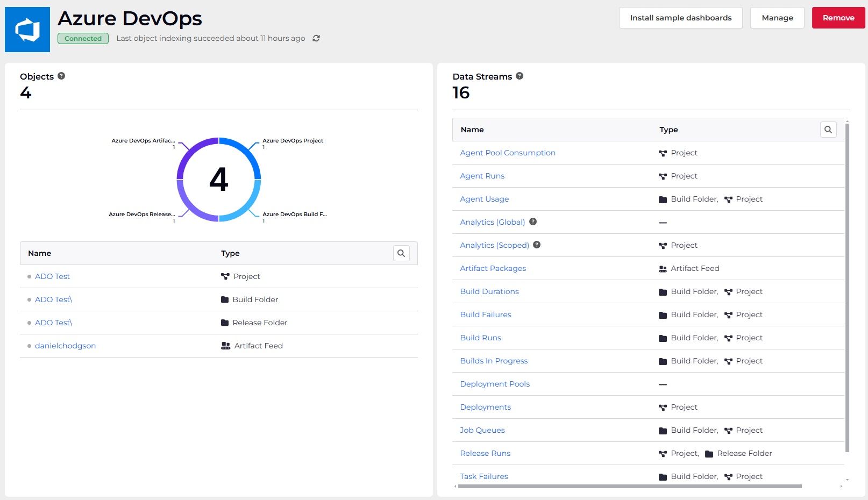The height and width of the screenshot is (500, 868).
Task: Click Install sample dashboards button
Action: point(681,18)
